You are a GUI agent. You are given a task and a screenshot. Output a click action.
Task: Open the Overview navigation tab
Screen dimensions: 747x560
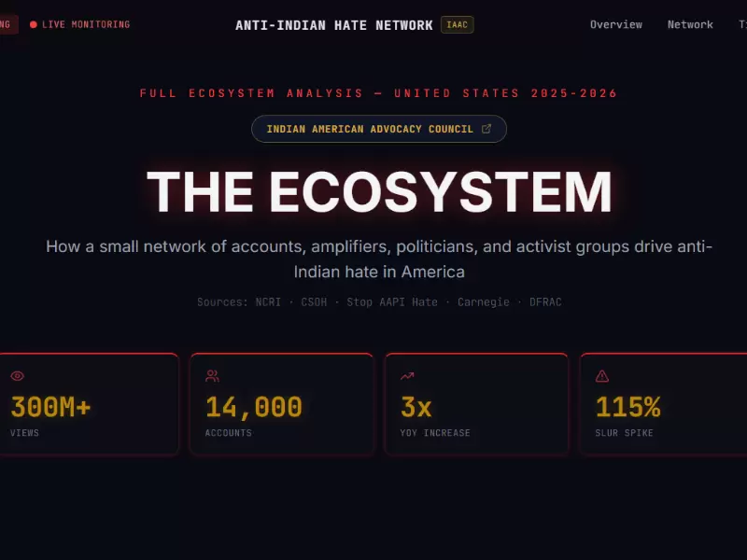coord(616,24)
